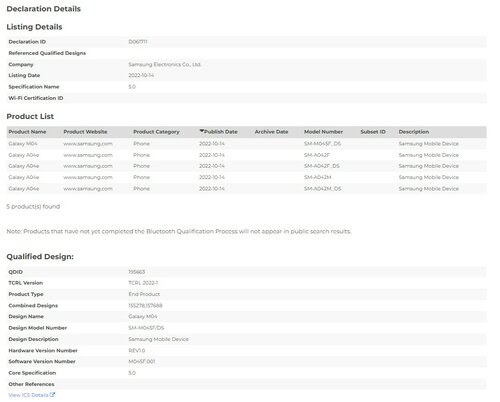Screen dimensions: 500x402
Task: Select model number SM-A042F_DS cell
Action: point(322,166)
